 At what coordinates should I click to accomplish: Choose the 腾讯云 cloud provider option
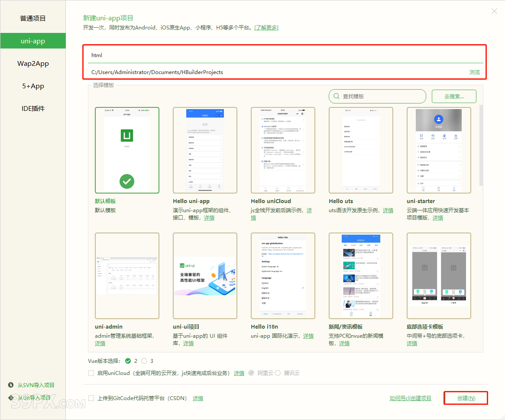pyautogui.click(x=278, y=373)
